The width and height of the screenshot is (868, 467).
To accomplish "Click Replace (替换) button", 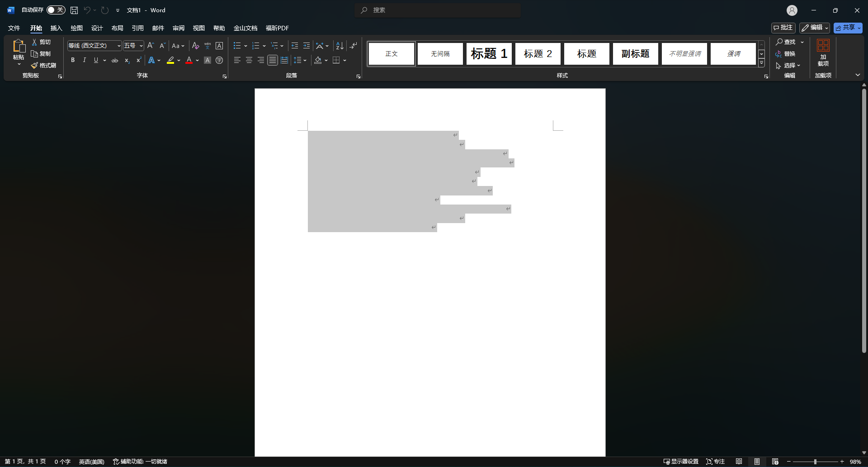I will tap(785, 54).
